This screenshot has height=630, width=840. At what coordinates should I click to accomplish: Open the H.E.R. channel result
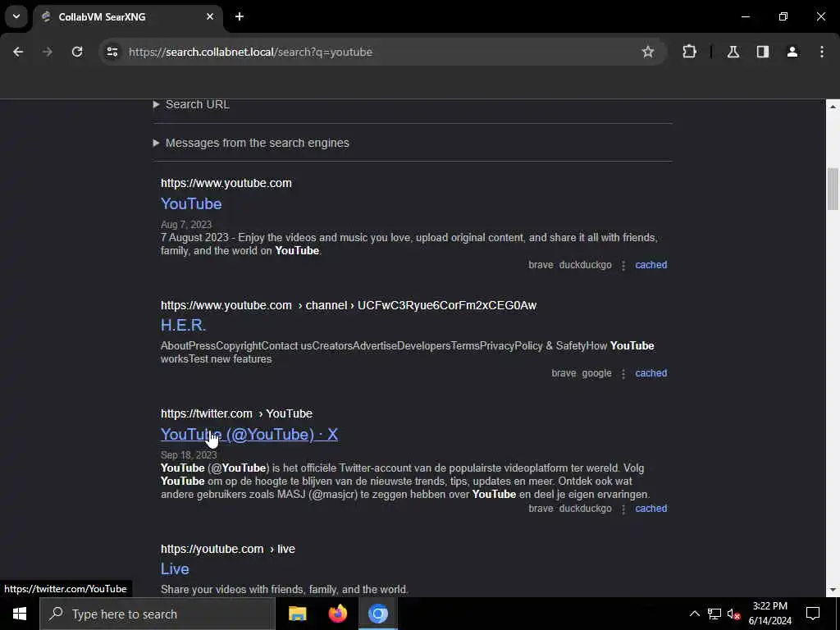183,325
